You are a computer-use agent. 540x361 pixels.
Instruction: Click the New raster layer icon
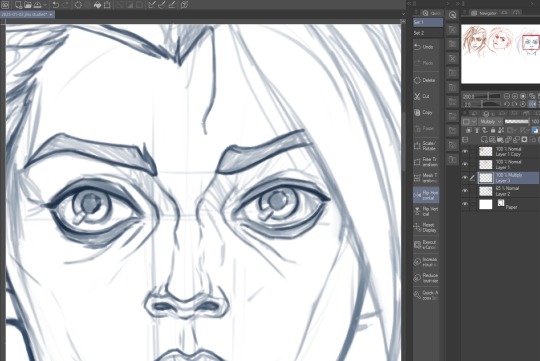click(485, 140)
